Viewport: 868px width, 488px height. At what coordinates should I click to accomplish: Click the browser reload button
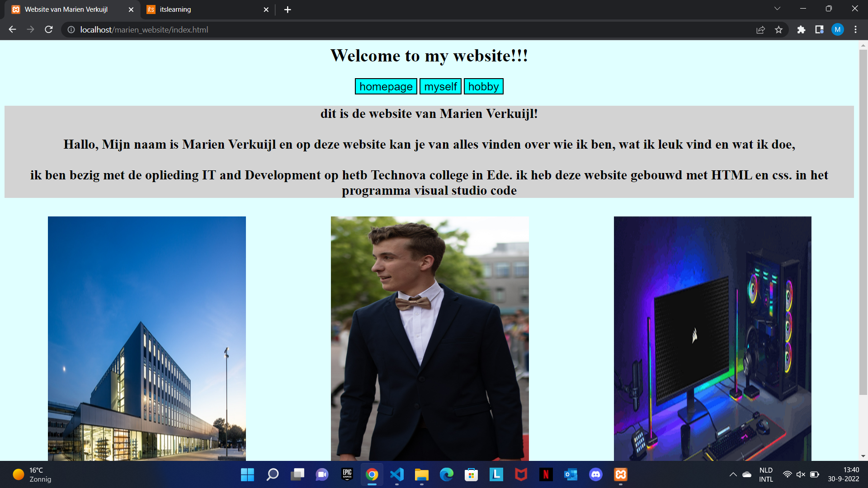(x=49, y=29)
